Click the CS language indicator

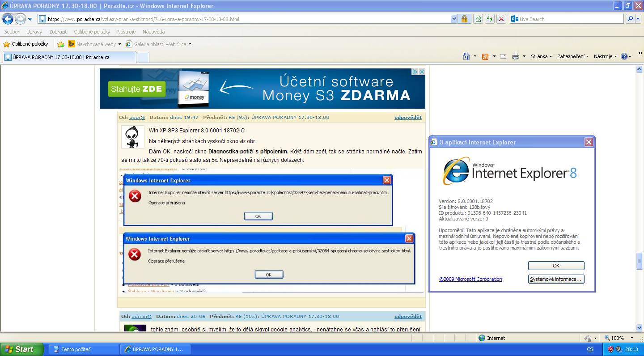590,349
